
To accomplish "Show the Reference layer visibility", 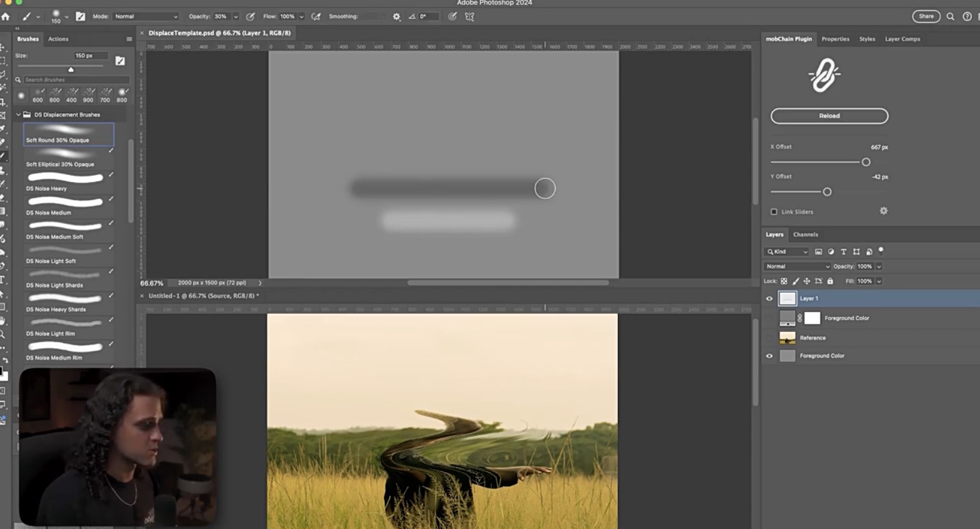I will (769, 338).
